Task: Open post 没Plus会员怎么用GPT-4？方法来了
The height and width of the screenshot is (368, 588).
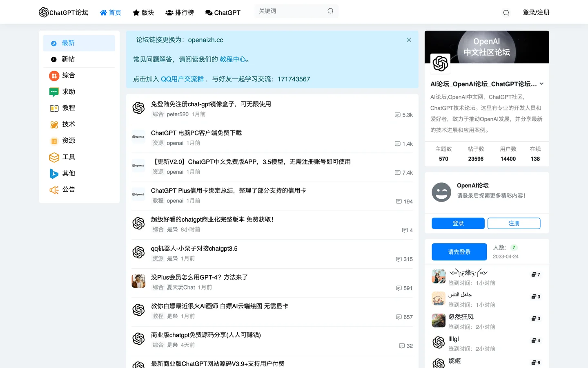Action: point(199,277)
